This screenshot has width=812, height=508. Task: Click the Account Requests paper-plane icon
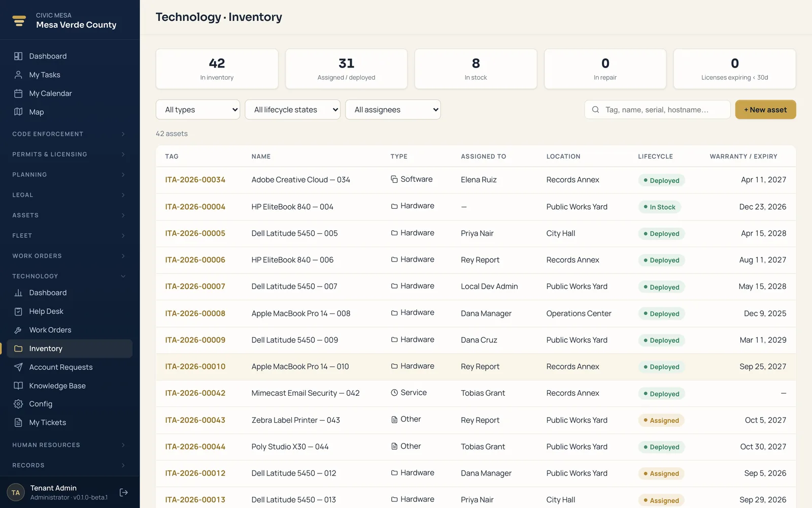(18, 367)
